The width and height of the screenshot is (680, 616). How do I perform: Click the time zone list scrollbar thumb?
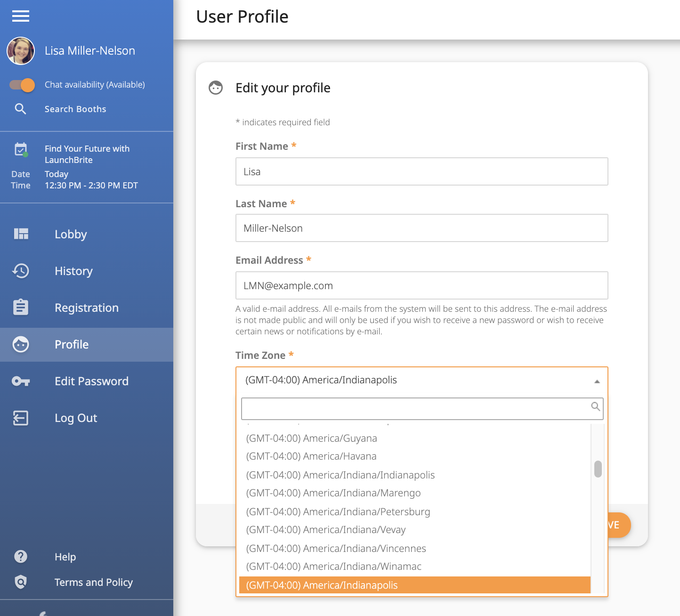coord(598,469)
